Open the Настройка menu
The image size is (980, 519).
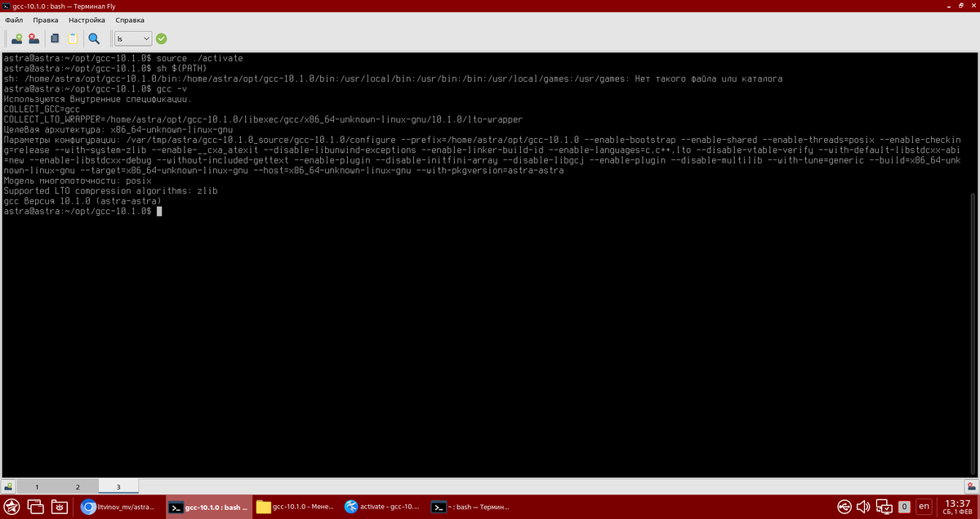[87, 19]
